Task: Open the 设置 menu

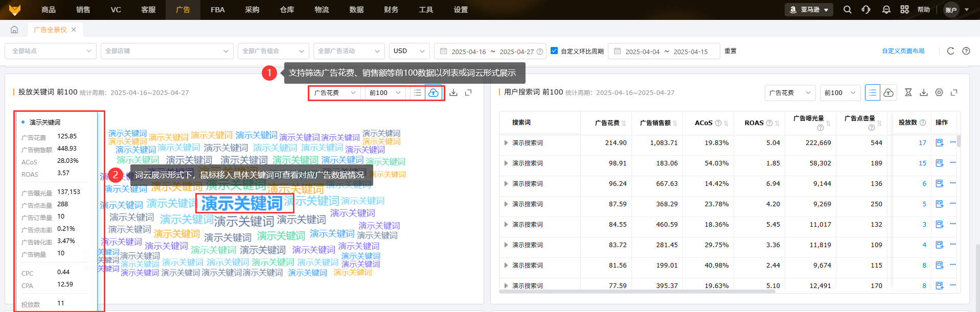Action: coord(461,10)
